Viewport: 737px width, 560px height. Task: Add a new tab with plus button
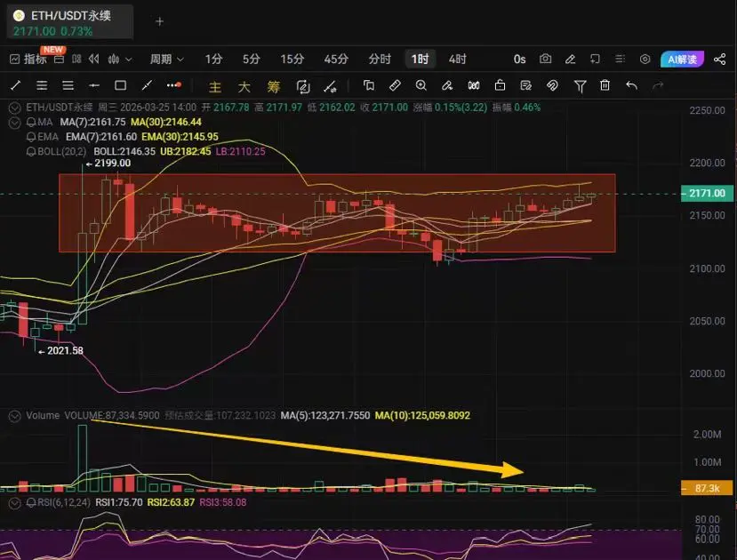point(159,21)
